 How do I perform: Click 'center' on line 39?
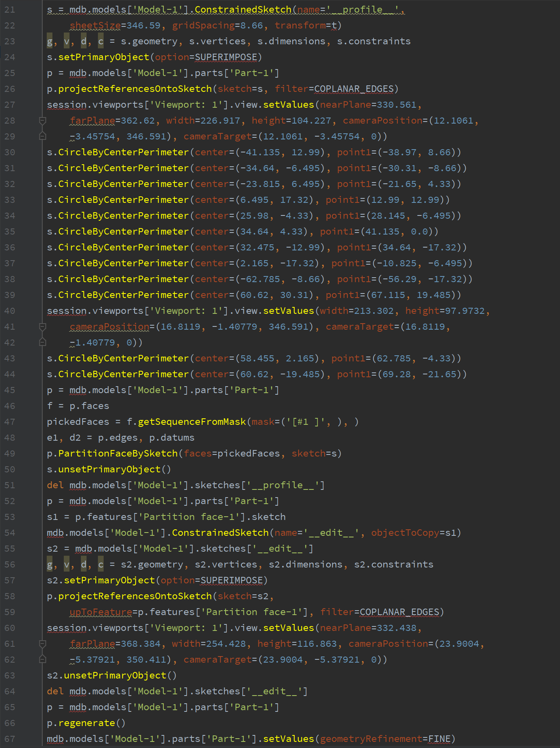(x=212, y=295)
